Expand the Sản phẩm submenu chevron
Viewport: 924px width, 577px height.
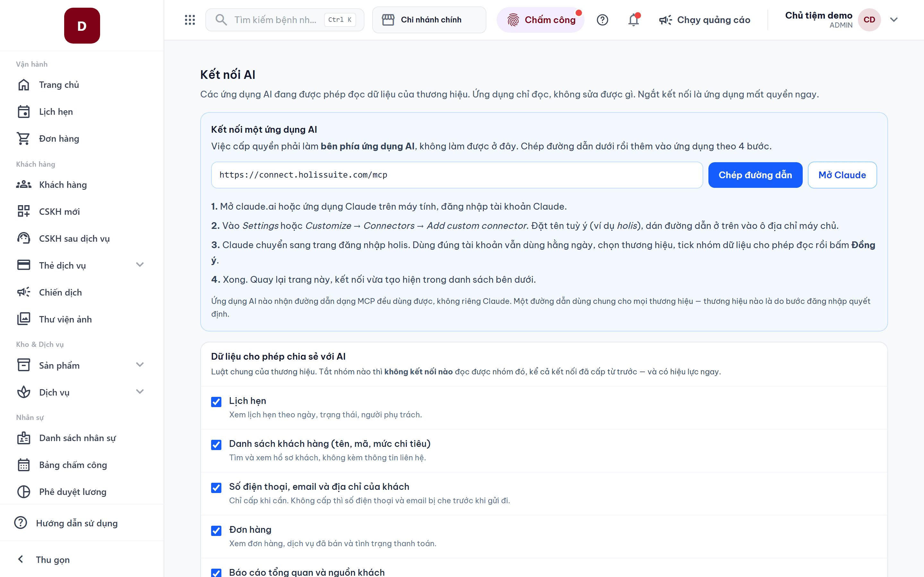click(140, 365)
